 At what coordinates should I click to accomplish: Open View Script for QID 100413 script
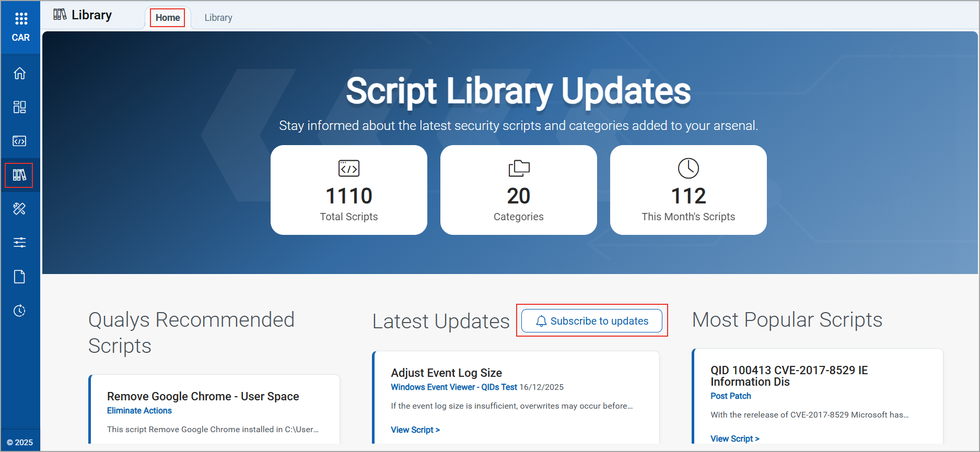734,438
